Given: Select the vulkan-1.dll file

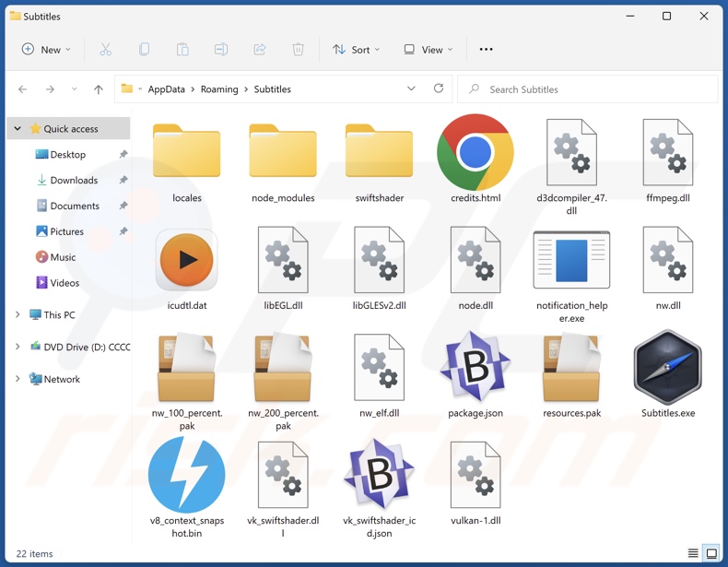Looking at the screenshot, I should [x=476, y=483].
